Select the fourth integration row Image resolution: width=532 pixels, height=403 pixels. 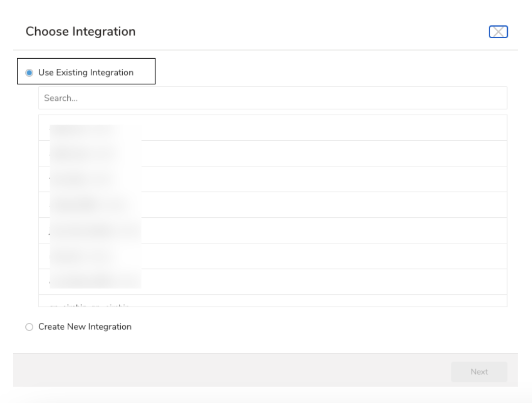tap(273, 205)
